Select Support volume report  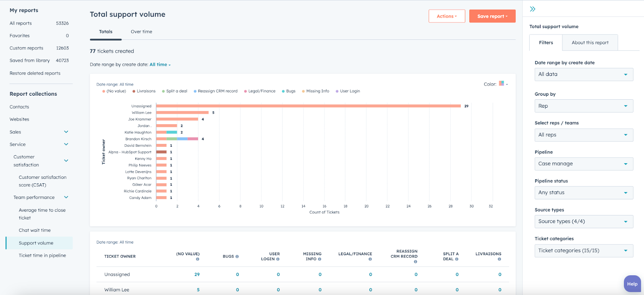click(x=39, y=243)
